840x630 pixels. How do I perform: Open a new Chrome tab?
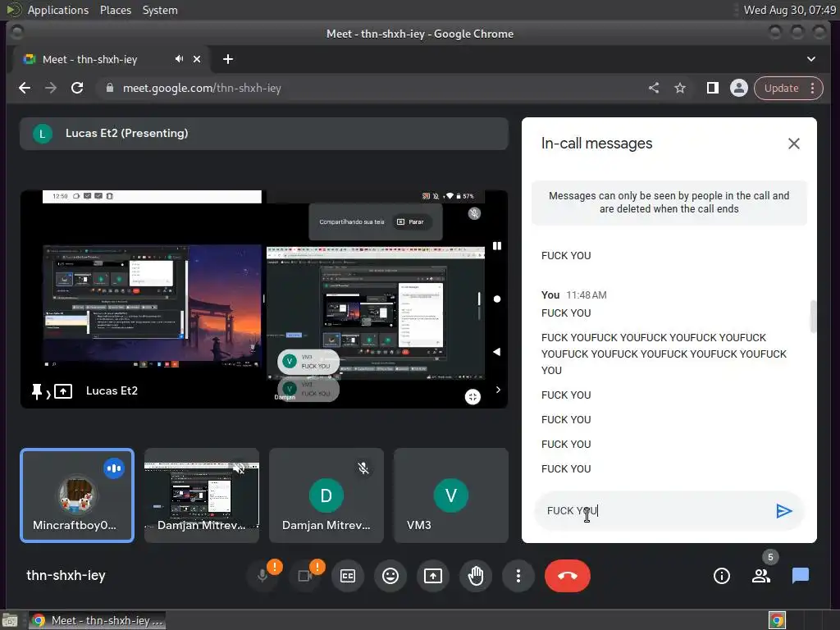228,59
